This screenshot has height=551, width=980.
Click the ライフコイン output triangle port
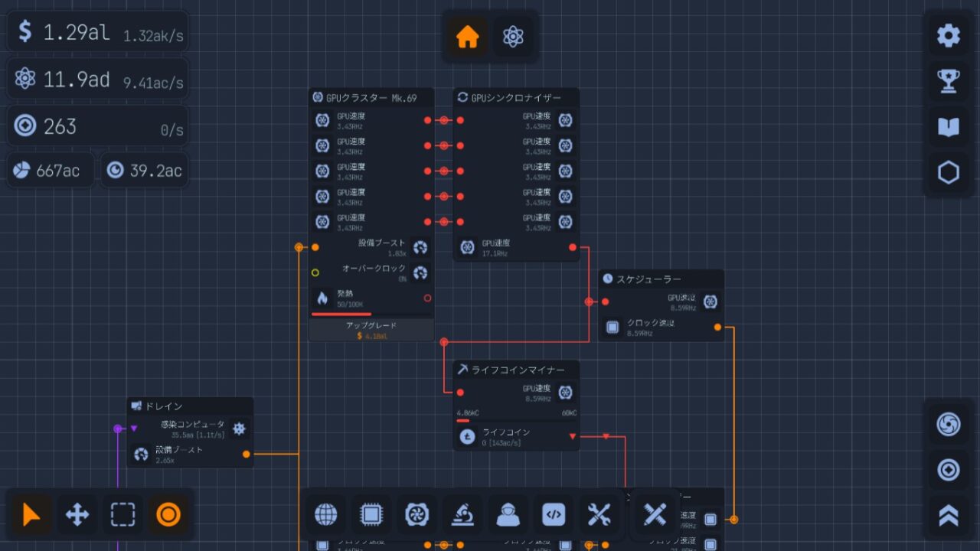(x=573, y=437)
